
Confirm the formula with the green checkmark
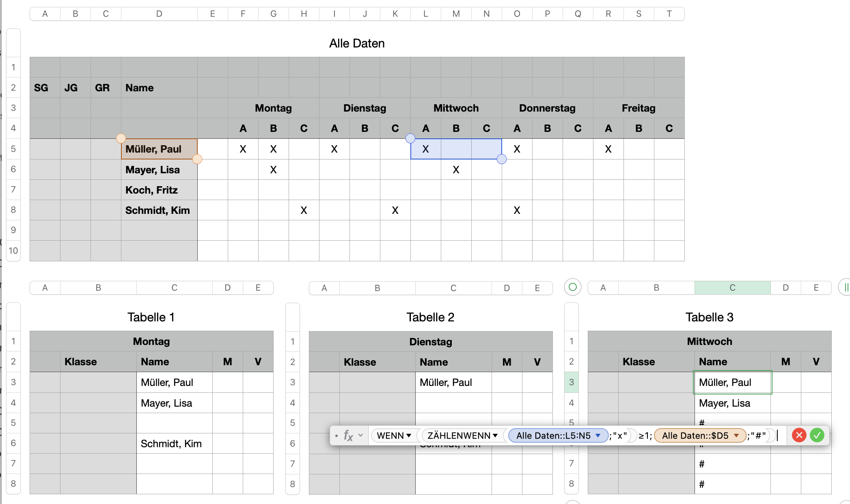pyautogui.click(x=817, y=435)
